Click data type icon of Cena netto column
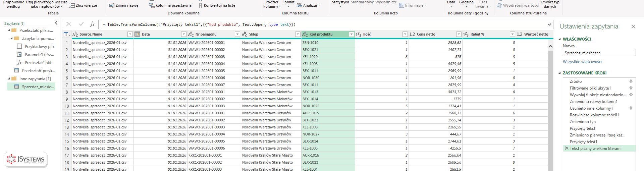The image size is (644, 171). click(412, 34)
